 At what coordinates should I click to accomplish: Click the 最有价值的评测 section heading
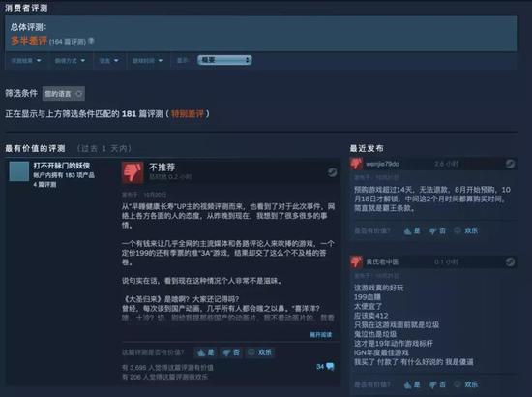[x=35, y=148]
